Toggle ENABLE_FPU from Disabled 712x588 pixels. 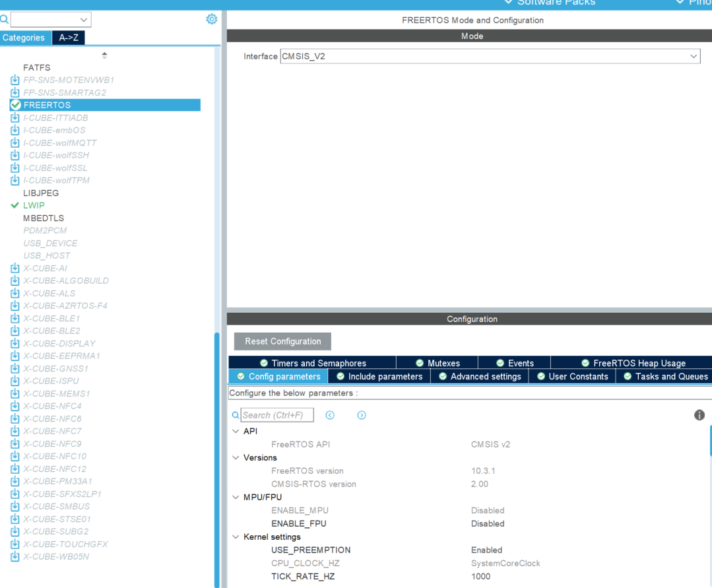(488, 523)
